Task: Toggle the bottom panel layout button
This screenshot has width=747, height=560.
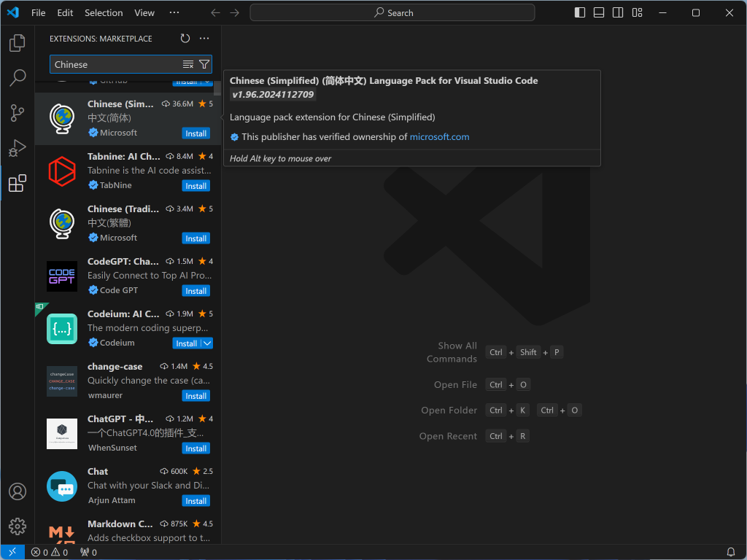Action: pyautogui.click(x=599, y=12)
